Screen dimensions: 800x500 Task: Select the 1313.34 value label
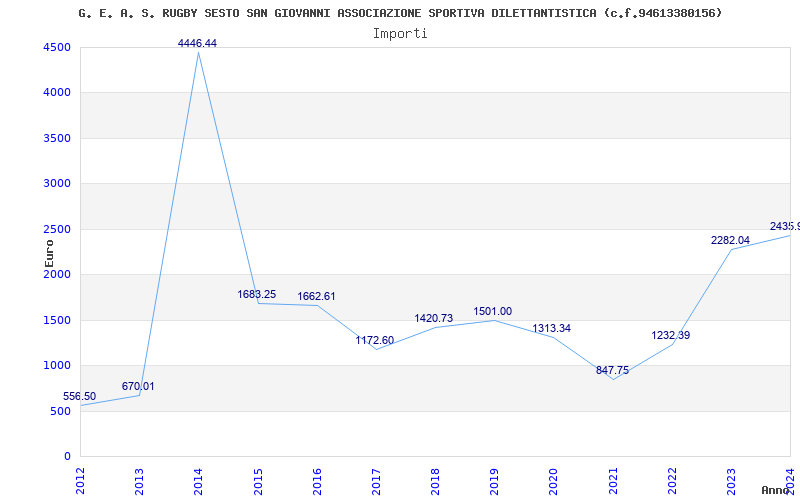pyautogui.click(x=552, y=328)
